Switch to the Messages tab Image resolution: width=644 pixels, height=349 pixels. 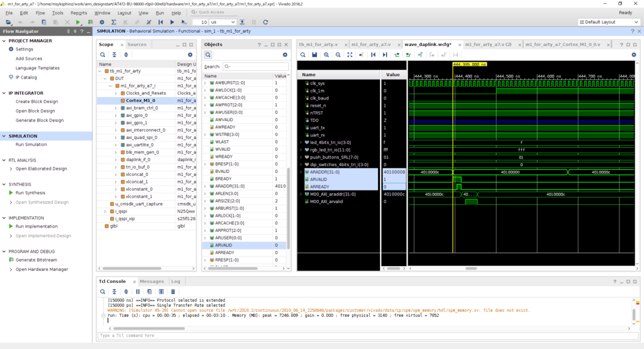(152, 281)
